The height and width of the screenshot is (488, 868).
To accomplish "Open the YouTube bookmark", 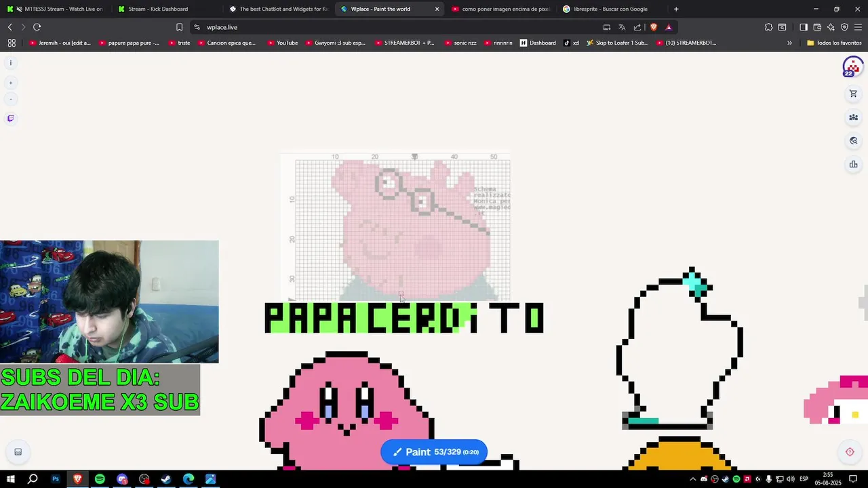I will [283, 43].
